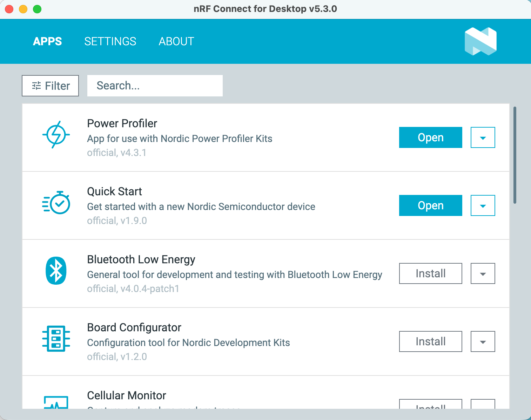Click the Power Profiler lightning icon
Image resolution: width=531 pixels, height=420 pixels.
coord(56,135)
